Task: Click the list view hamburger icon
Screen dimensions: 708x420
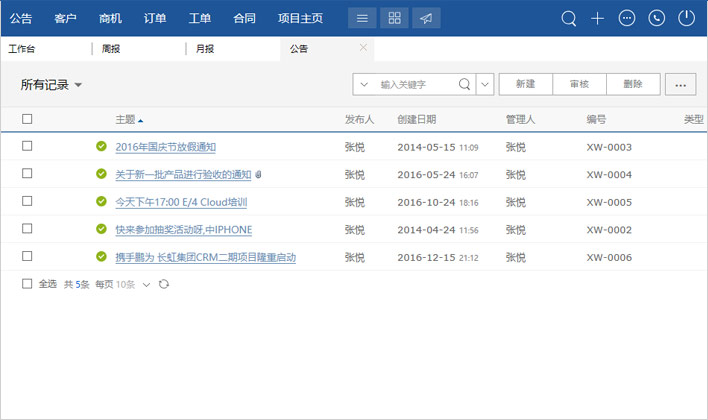Action: 362,18
